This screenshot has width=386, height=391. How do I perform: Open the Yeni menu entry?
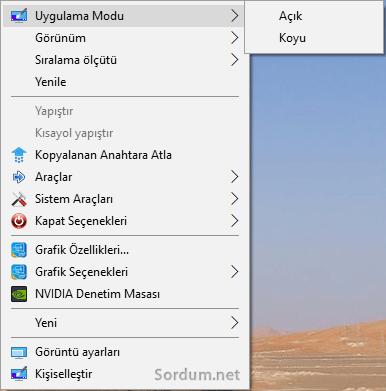point(125,323)
